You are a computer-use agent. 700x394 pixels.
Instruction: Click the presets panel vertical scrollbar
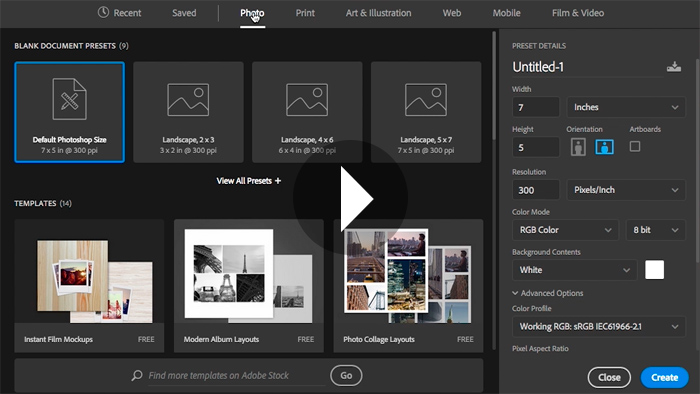coord(494,85)
